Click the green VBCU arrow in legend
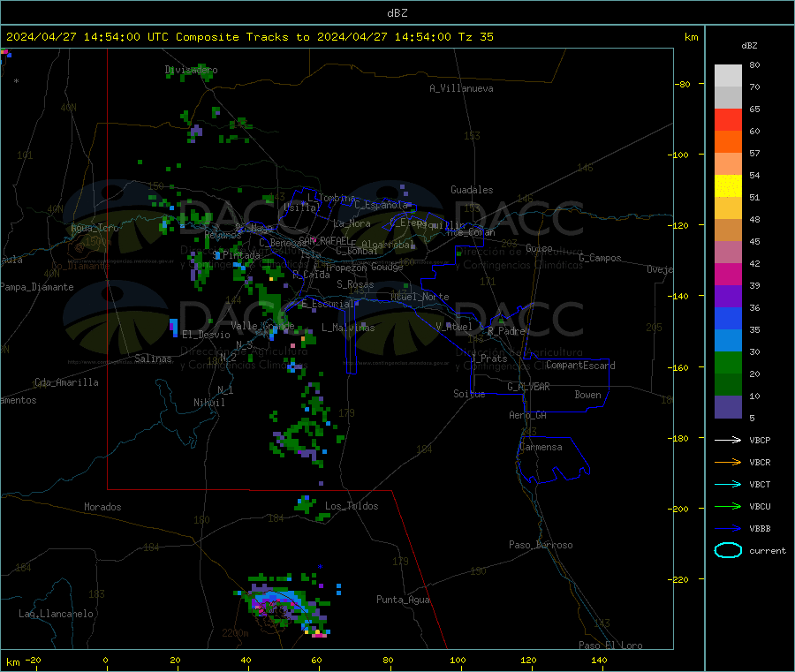The image size is (795, 672). click(728, 506)
